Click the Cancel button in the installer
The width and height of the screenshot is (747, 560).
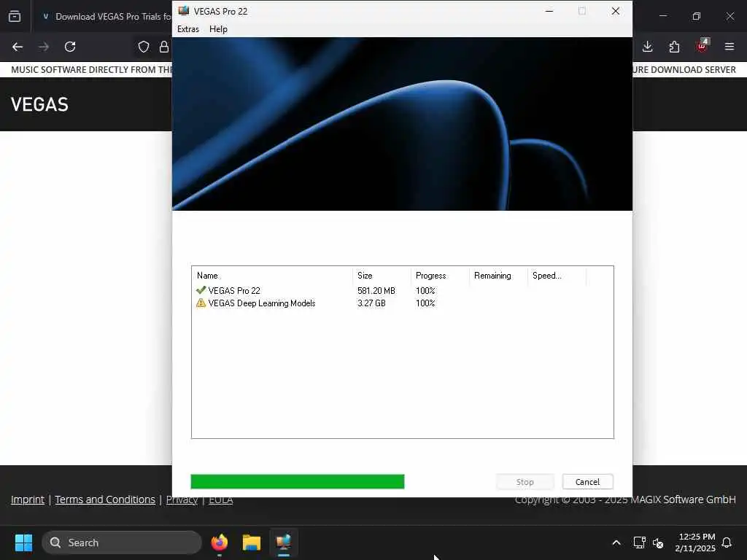587,482
